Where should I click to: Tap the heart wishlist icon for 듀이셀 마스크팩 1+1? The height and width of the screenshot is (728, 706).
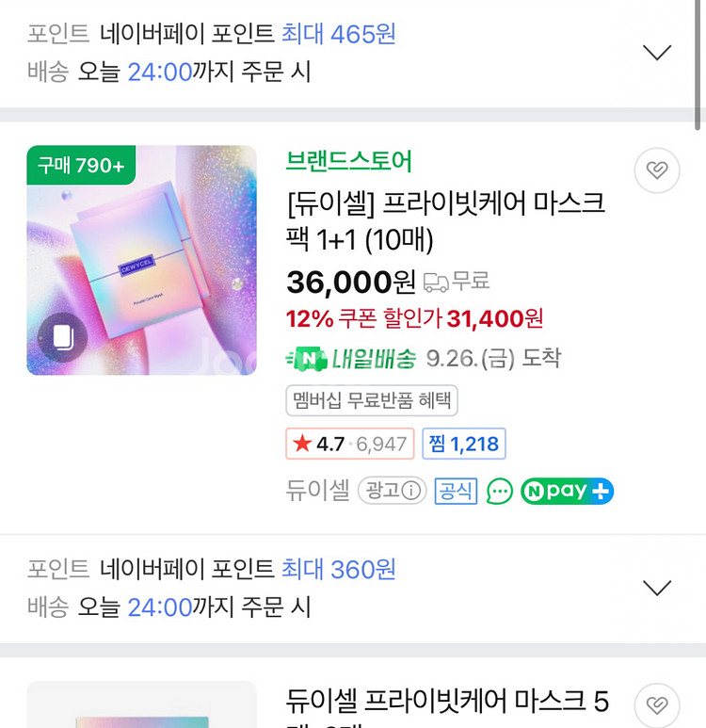click(656, 170)
